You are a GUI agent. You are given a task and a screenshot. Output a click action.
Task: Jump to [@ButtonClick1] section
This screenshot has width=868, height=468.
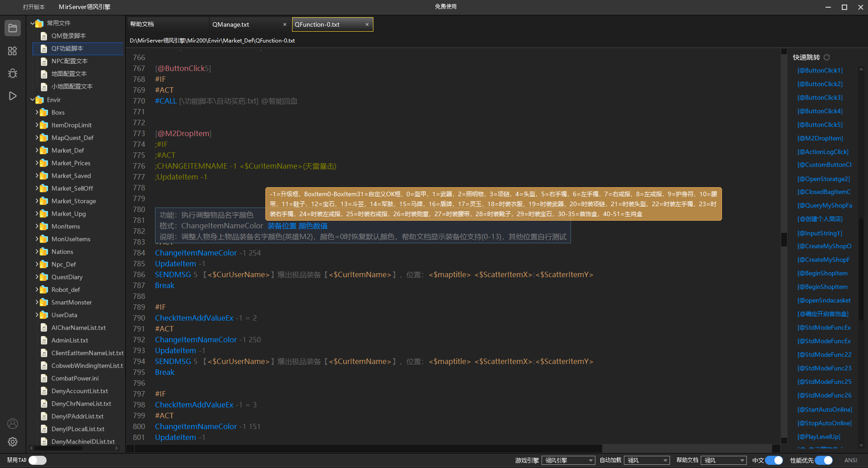(x=820, y=71)
